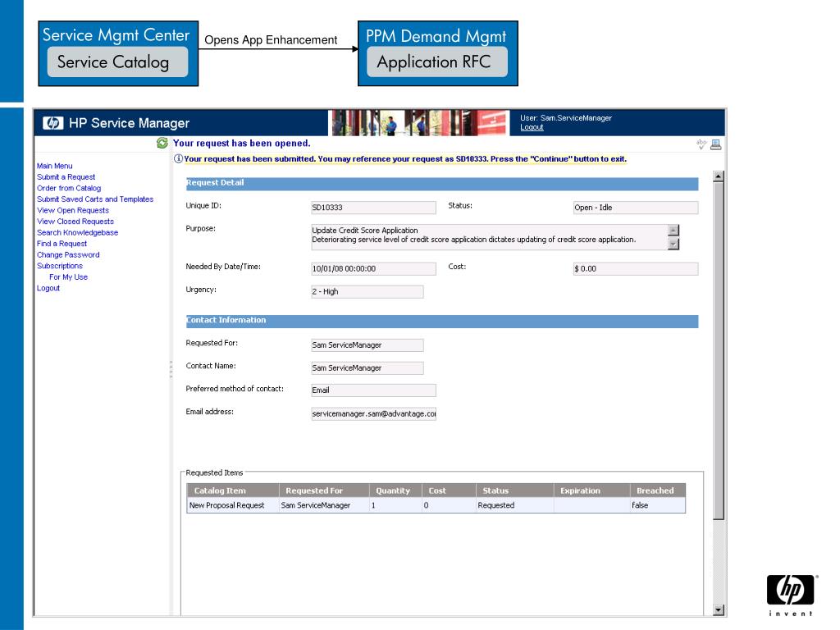This screenshot has width=840, height=630.
Task: Click the Preferred method of contact field
Action: (373, 390)
